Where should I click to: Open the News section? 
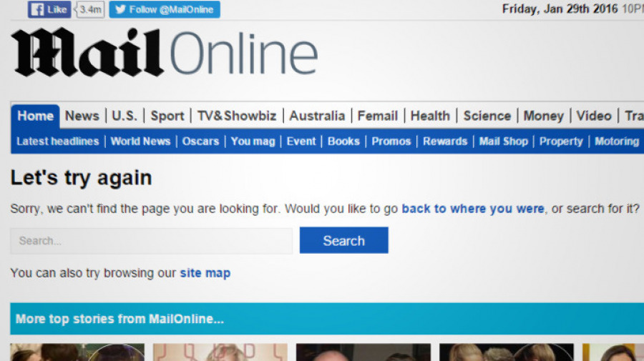(x=82, y=116)
